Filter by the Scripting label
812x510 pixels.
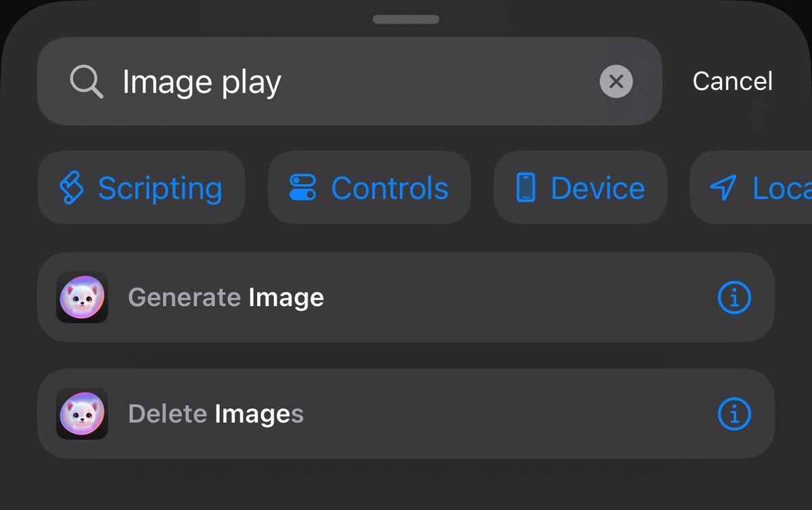[x=160, y=188]
